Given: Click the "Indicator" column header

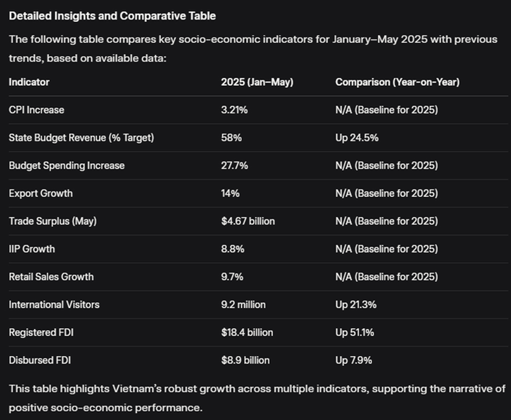Looking at the screenshot, I should point(29,82).
